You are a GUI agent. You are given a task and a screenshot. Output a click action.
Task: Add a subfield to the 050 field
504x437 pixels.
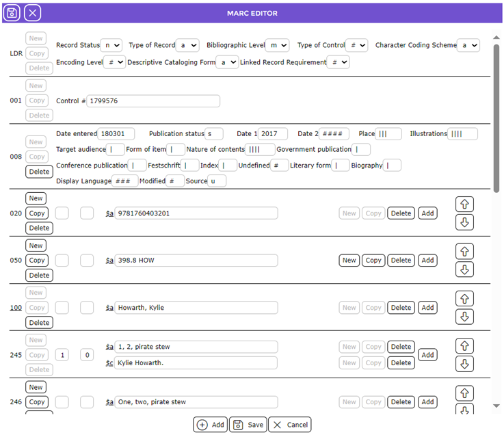pyautogui.click(x=427, y=261)
